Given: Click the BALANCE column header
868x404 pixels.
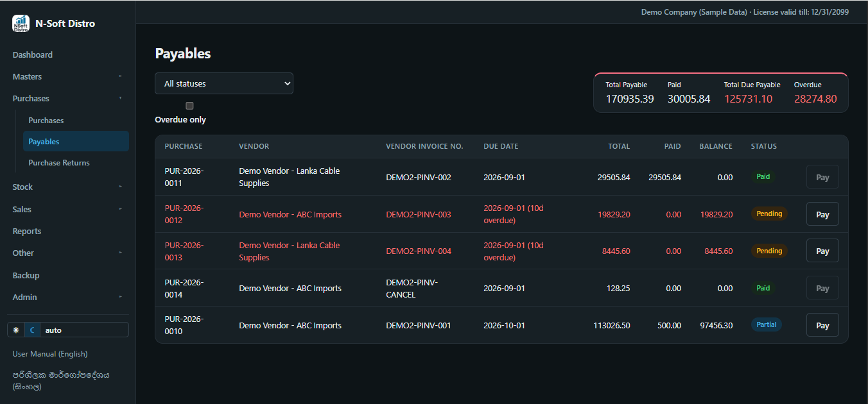Looking at the screenshot, I should pos(716,146).
